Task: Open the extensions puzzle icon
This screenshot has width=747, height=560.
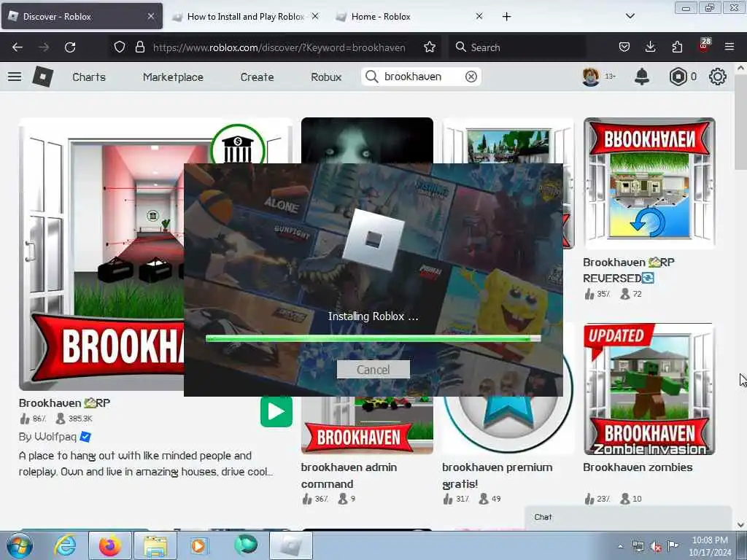Action: pos(677,47)
